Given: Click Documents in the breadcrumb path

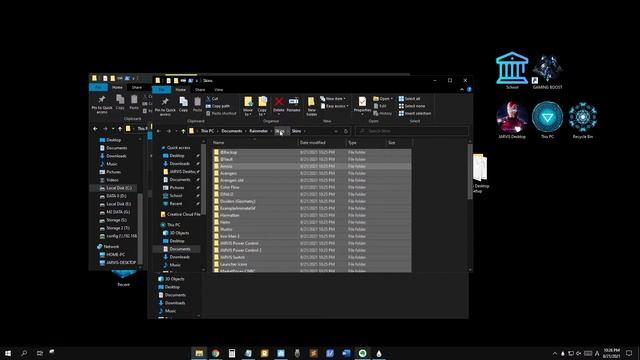Looking at the screenshot, I should pos(231,131).
